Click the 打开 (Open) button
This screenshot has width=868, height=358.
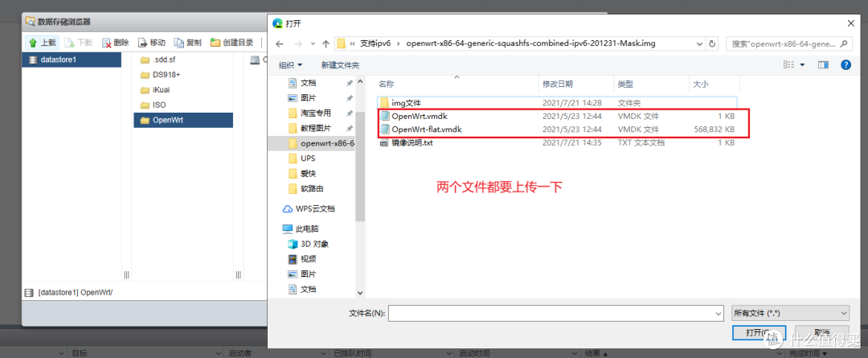pyautogui.click(x=759, y=332)
